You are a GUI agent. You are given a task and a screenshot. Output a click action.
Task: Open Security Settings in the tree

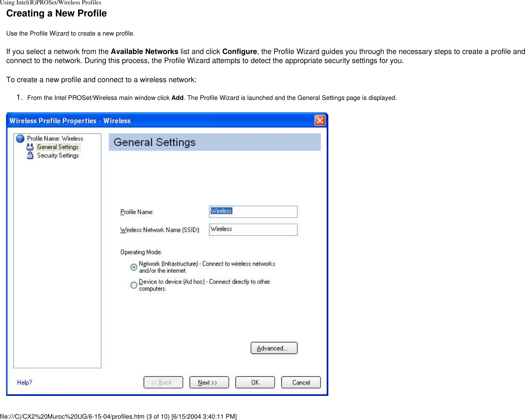[x=58, y=156]
